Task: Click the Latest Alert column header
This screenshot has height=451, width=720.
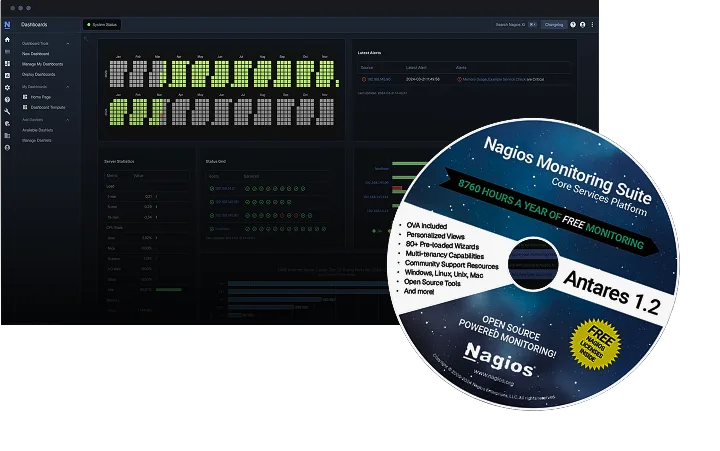Action: pyautogui.click(x=416, y=68)
